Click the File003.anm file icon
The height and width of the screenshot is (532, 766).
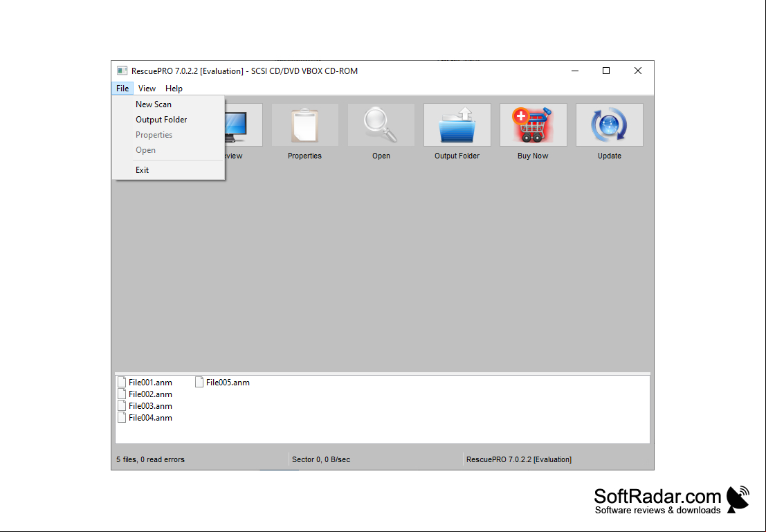pyautogui.click(x=122, y=405)
